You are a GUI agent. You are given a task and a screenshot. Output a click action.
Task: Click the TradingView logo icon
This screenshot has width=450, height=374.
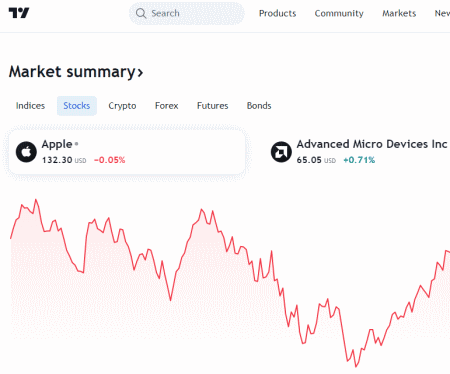pos(19,13)
